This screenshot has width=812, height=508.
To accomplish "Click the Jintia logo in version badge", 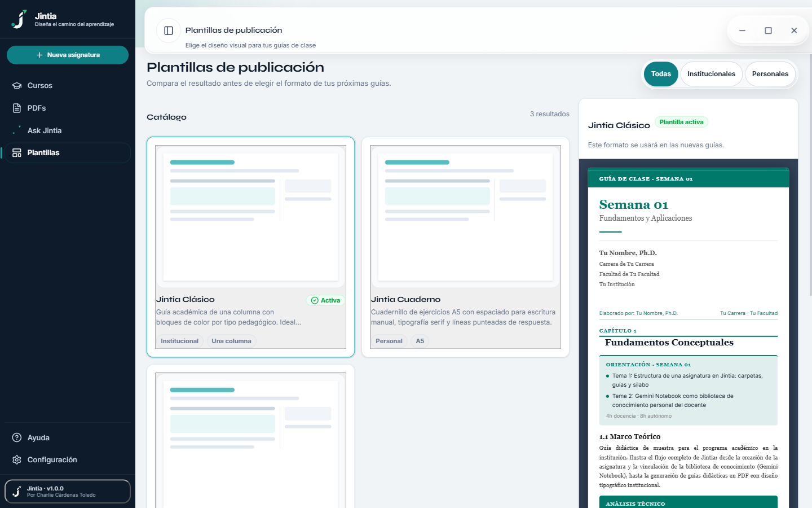I will (17, 492).
